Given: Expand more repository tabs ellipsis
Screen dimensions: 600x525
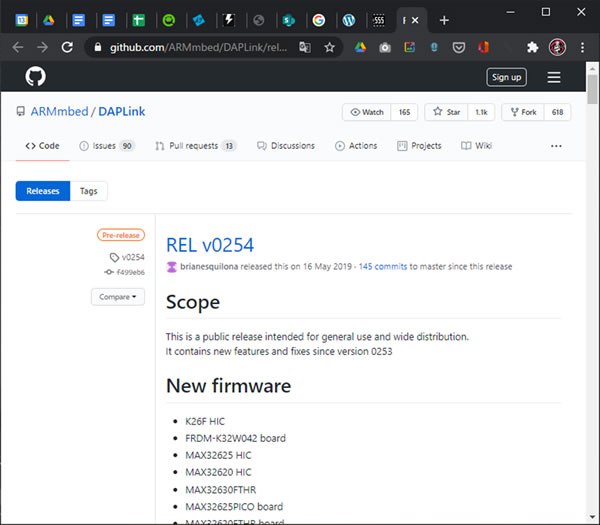Looking at the screenshot, I should (556, 146).
